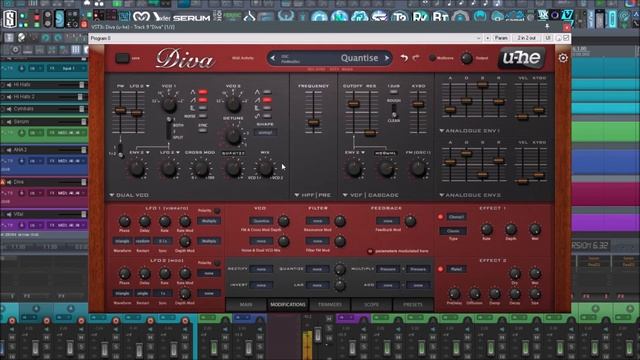Go to next preset with right arrow
Viewport: 640px width, 360px height.
(x=387, y=58)
